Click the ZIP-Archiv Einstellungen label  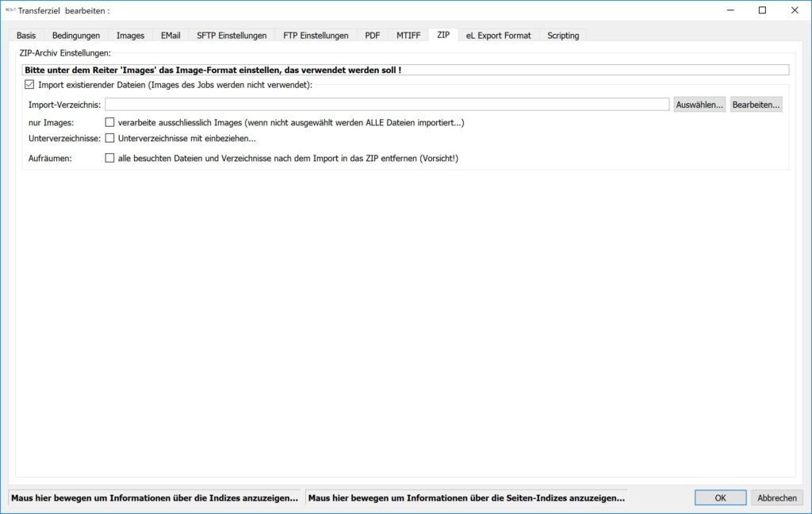click(65, 53)
